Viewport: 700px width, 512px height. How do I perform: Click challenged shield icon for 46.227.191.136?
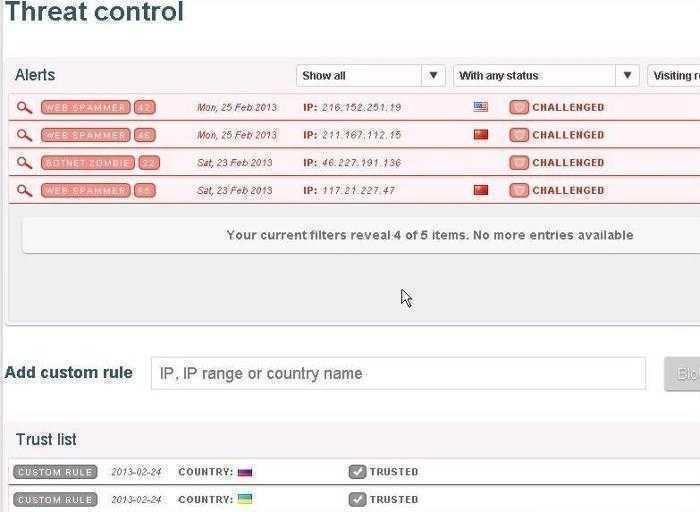pyautogui.click(x=519, y=163)
